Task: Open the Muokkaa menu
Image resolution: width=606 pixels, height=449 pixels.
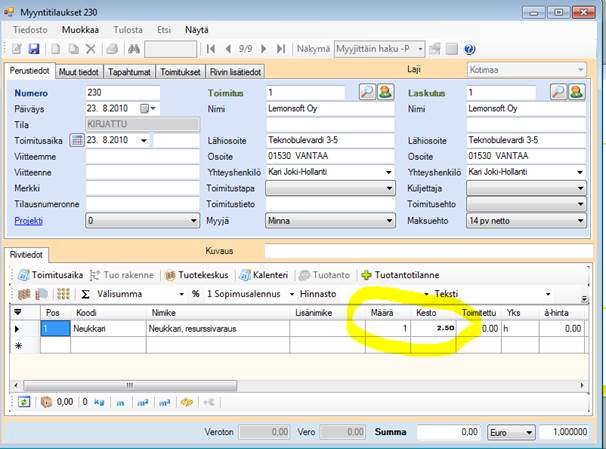Action: [80, 30]
